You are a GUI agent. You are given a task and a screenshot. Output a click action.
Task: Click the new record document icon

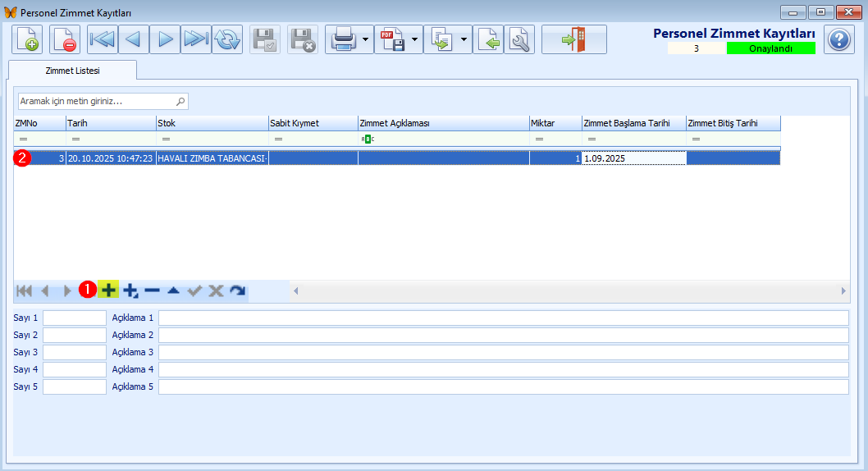pos(27,39)
